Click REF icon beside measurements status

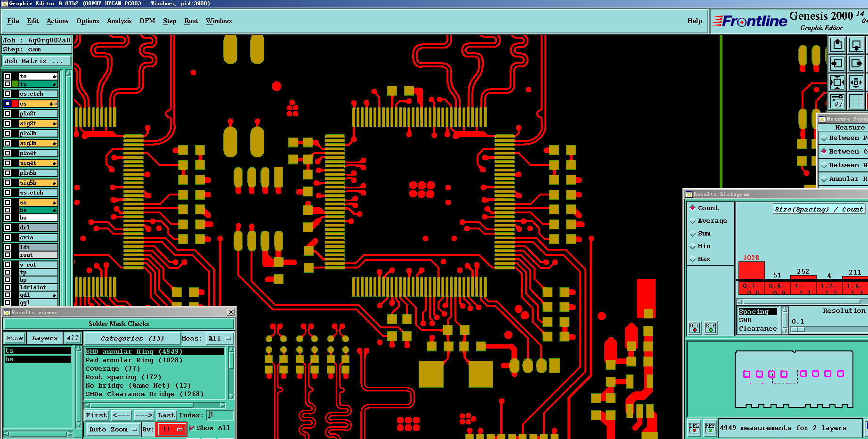(710, 428)
